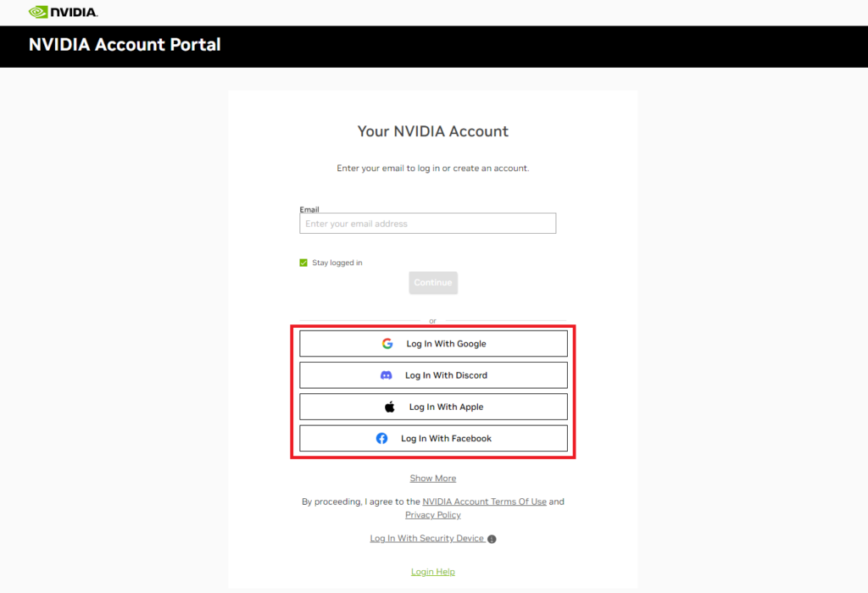Click the NVIDIA Account Portal header title
The width and height of the screenshot is (868, 593).
point(125,45)
